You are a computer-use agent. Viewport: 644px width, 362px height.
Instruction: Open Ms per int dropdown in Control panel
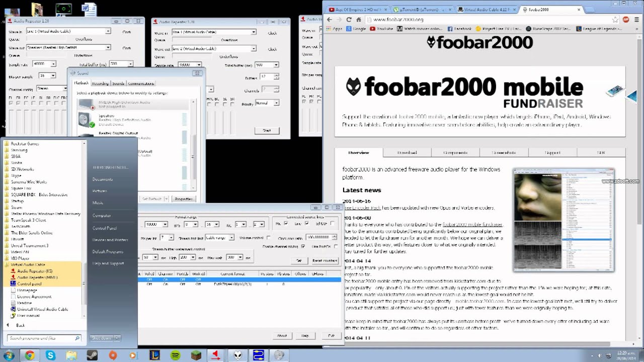[x=167, y=237]
